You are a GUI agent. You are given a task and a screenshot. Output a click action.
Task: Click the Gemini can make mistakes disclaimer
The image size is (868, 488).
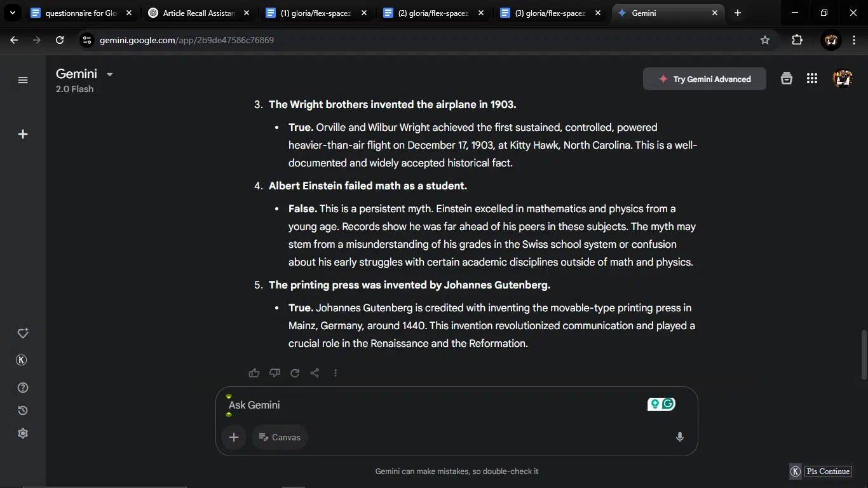457,471
